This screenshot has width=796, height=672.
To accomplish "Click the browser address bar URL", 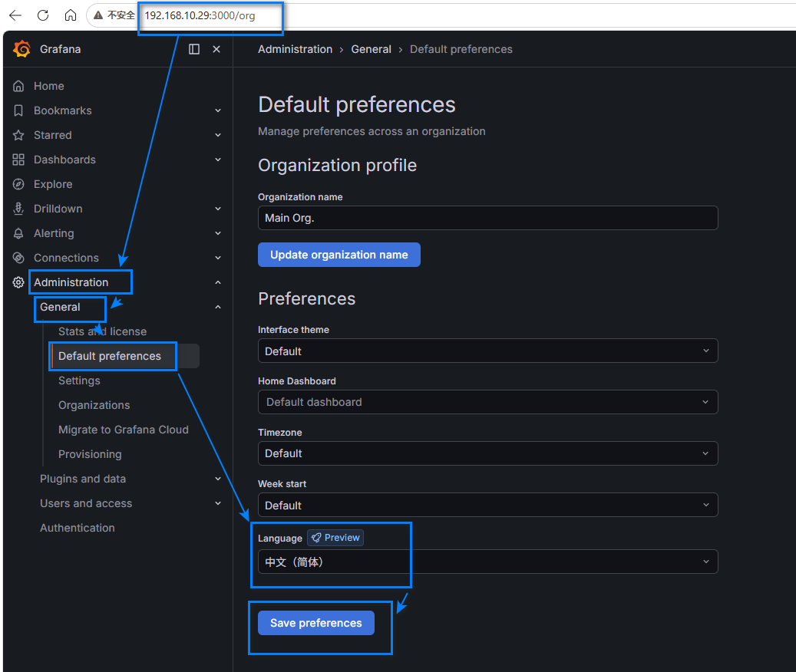I will pyautogui.click(x=200, y=15).
